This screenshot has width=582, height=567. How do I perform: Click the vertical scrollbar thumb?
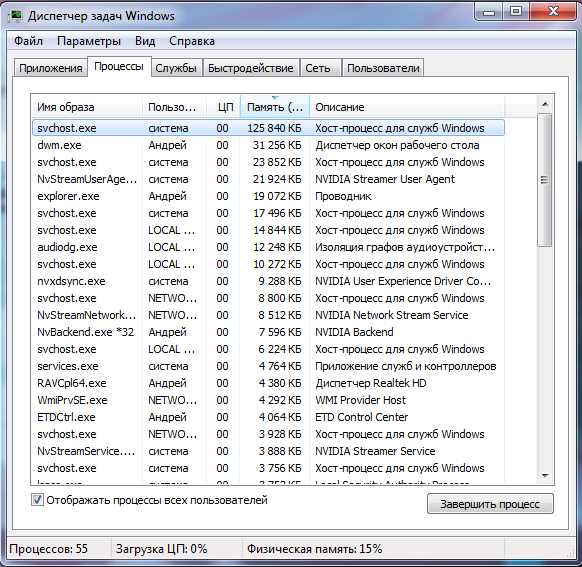pos(545,180)
